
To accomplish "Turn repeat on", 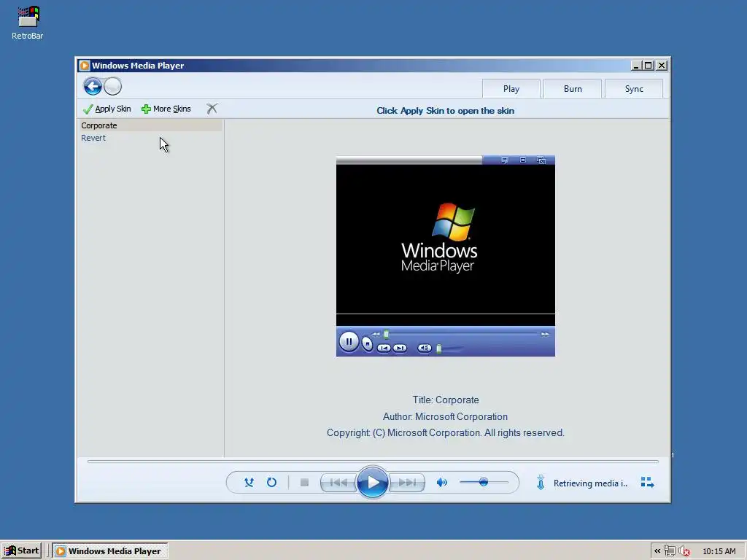I will click(x=271, y=483).
